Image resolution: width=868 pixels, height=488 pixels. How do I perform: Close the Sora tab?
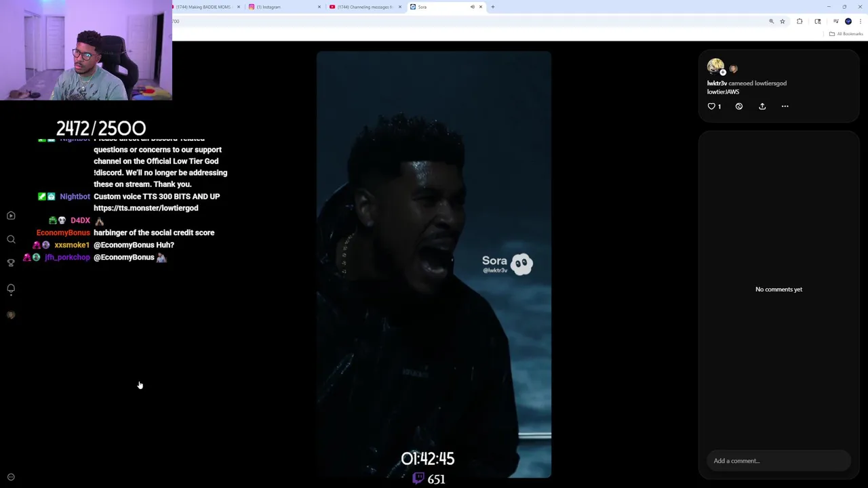click(x=481, y=7)
